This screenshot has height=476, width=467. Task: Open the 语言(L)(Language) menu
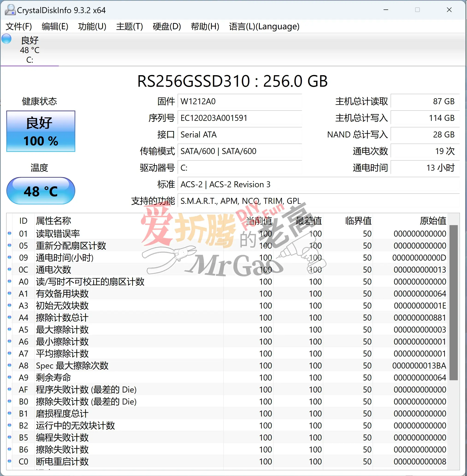[264, 26]
